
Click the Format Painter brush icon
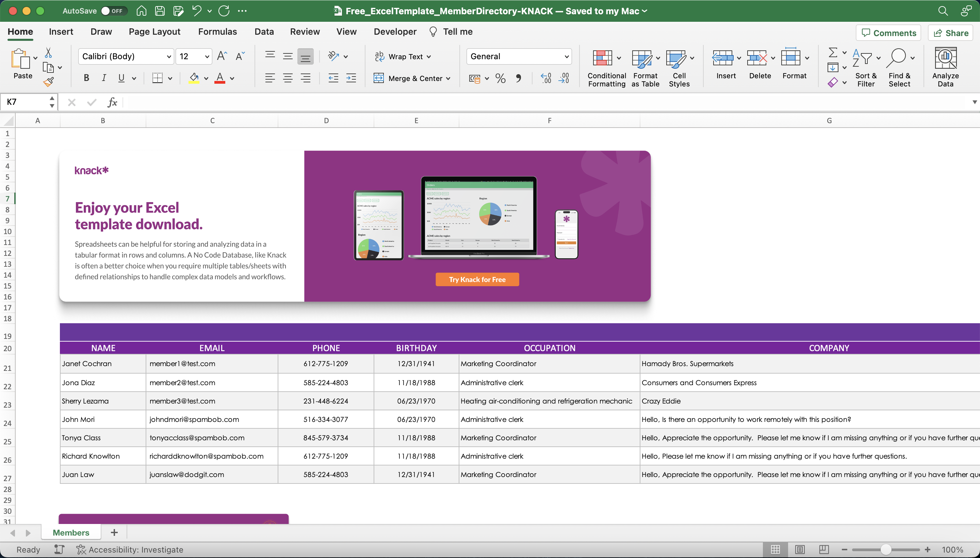point(49,82)
